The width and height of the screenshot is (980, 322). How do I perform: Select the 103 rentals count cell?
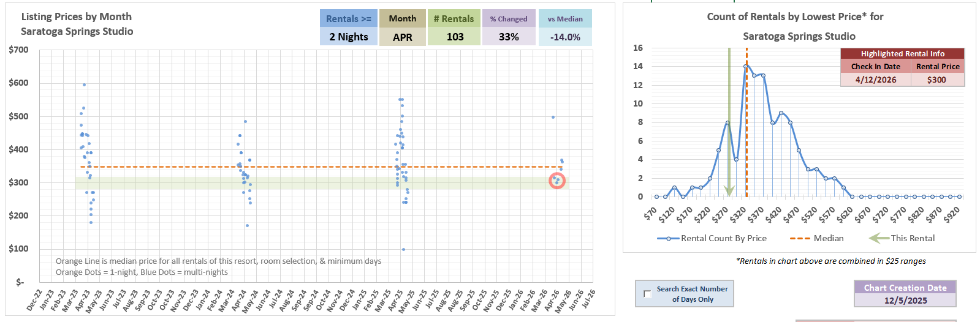(454, 37)
